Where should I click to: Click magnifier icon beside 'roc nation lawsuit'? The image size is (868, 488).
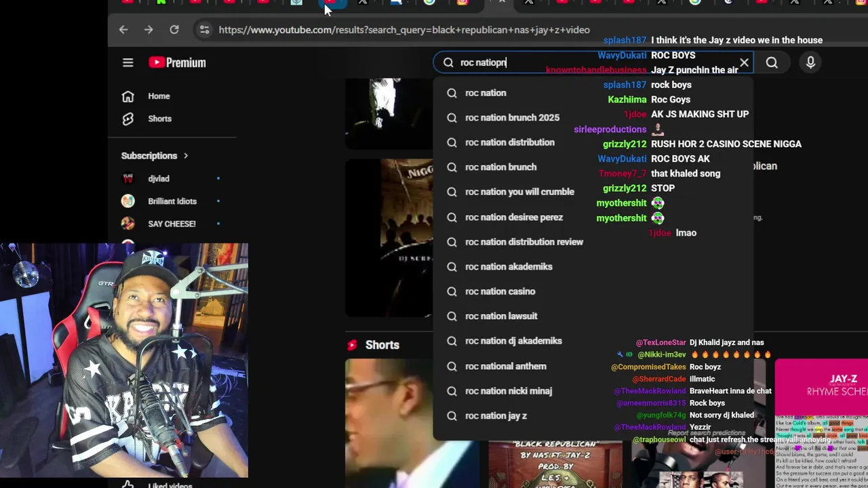pos(452,316)
